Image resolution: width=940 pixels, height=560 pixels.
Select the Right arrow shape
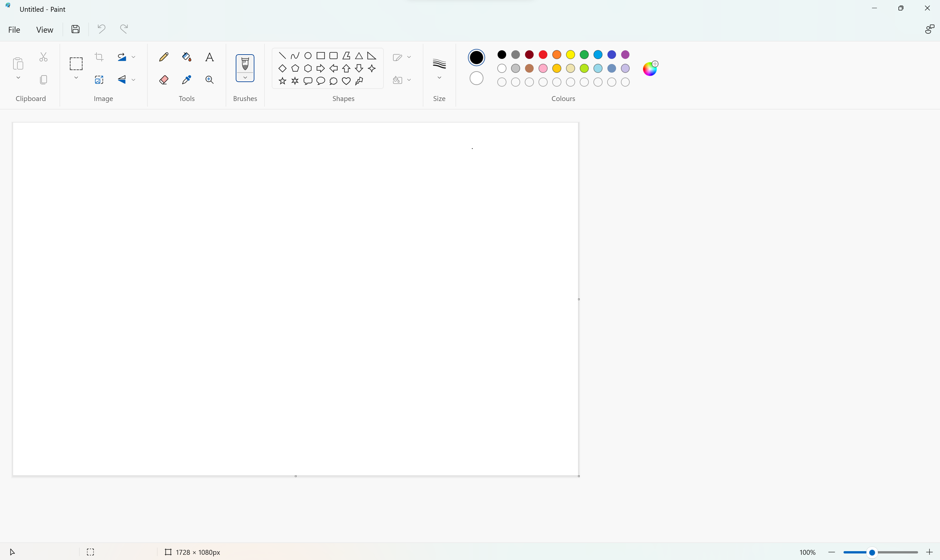321,68
